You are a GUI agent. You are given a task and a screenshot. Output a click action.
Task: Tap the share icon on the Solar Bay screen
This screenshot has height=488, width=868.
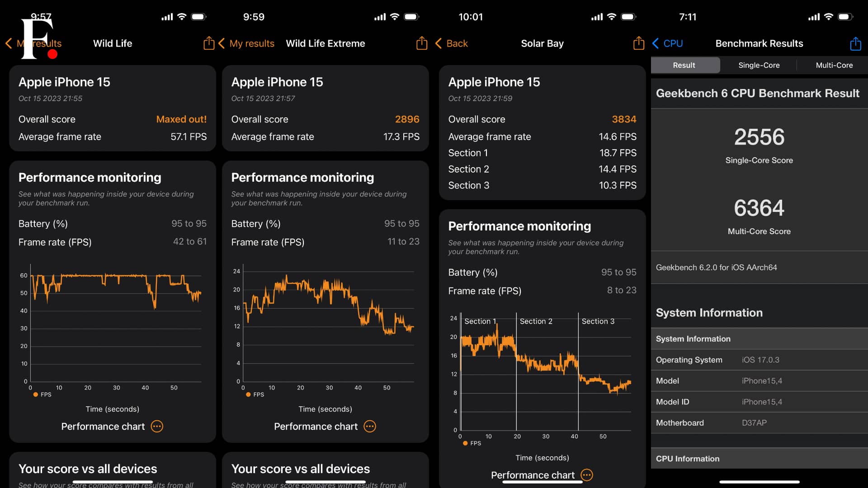coord(638,43)
